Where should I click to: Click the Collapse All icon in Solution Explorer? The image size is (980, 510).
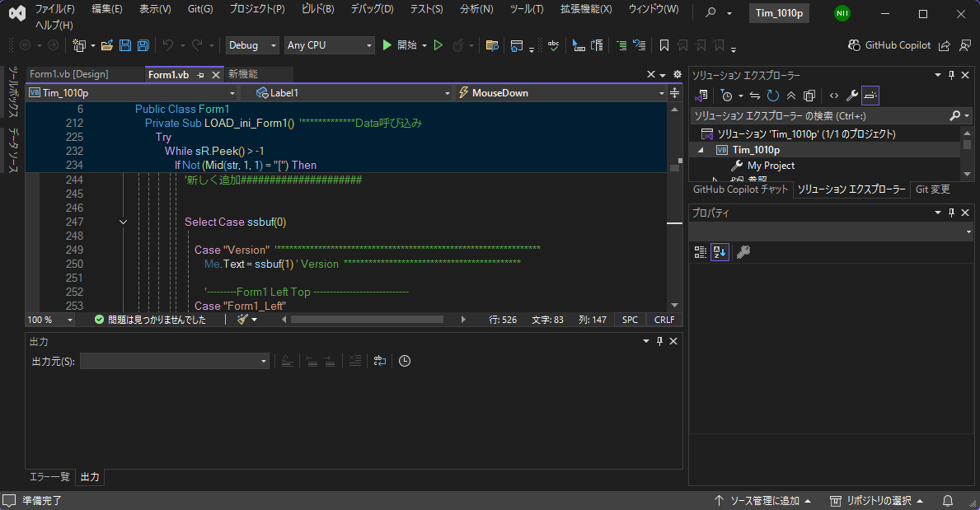[x=791, y=96]
